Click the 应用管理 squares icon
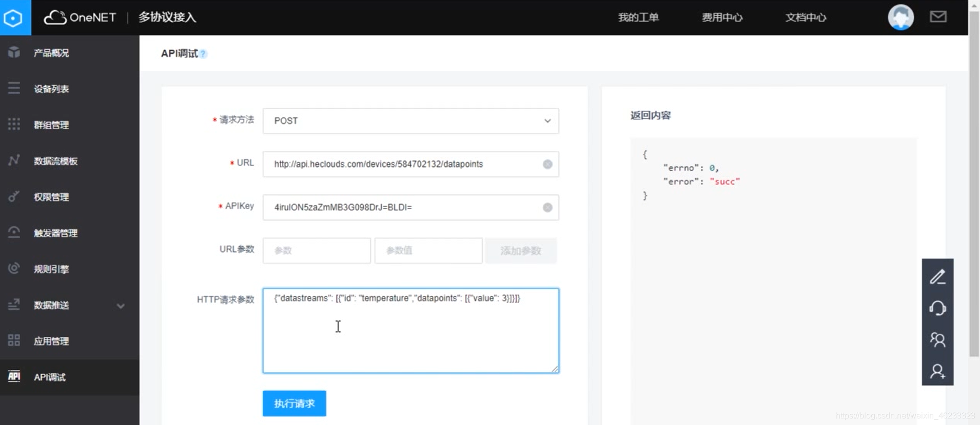This screenshot has width=980, height=425. click(14, 340)
